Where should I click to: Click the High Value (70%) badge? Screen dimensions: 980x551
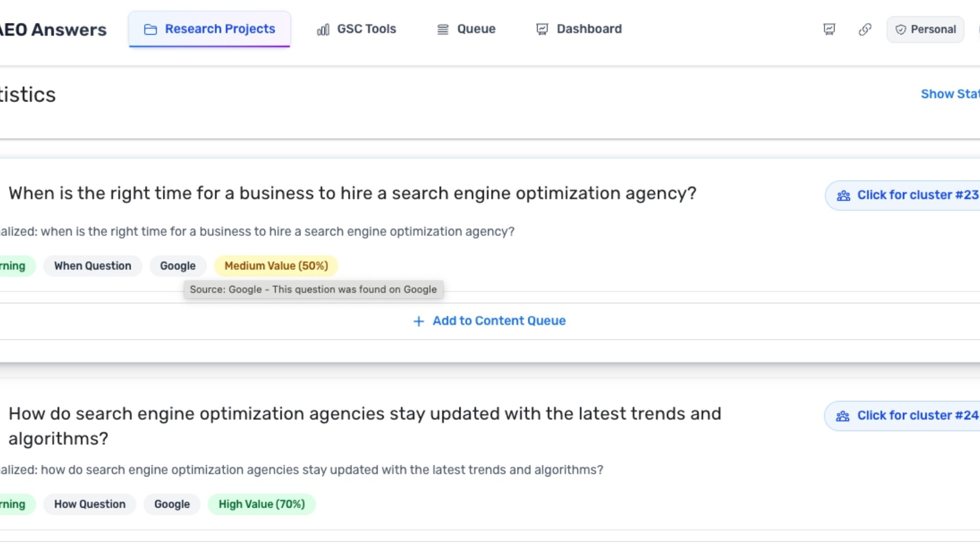[261, 504]
